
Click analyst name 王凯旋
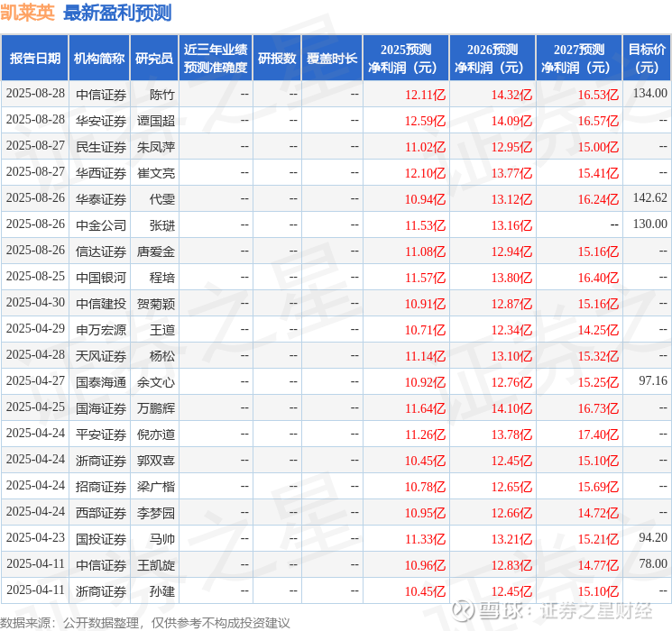155,565
